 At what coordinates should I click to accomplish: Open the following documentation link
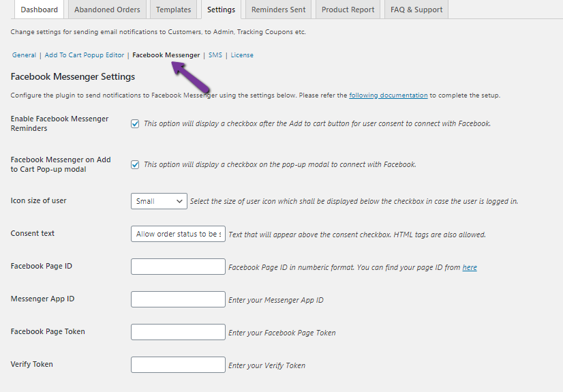pos(388,95)
